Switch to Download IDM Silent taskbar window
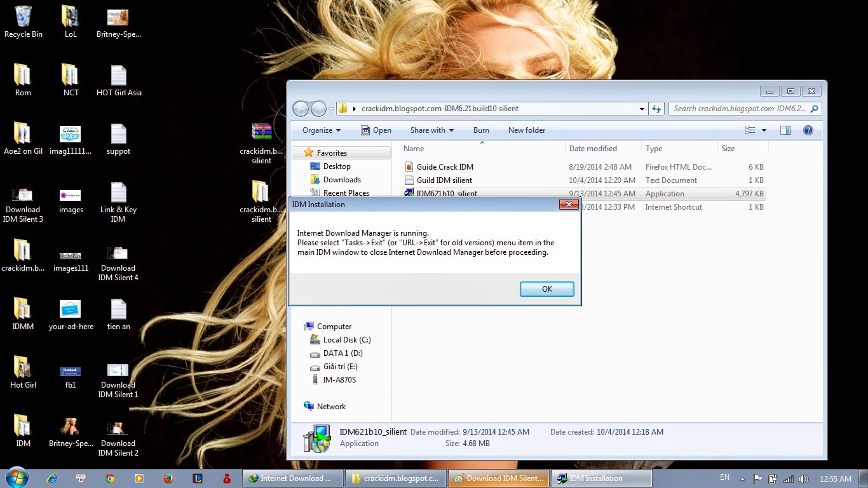The width and height of the screenshot is (868, 488). tap(499, 478)
